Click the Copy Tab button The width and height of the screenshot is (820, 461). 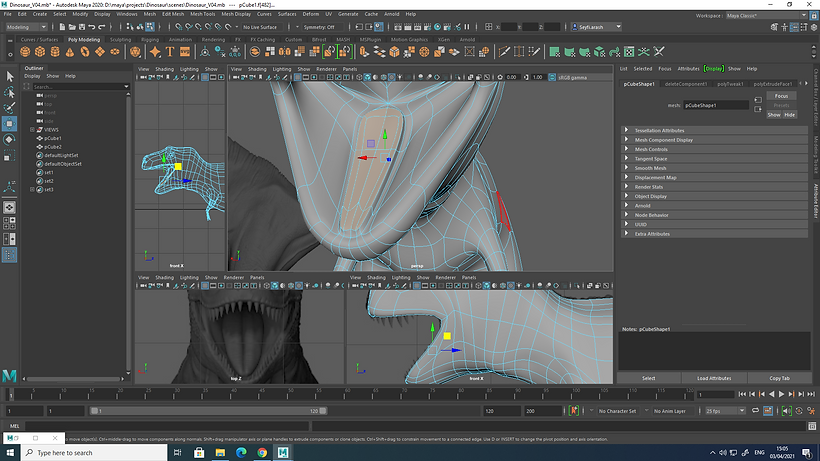point(779,378)
